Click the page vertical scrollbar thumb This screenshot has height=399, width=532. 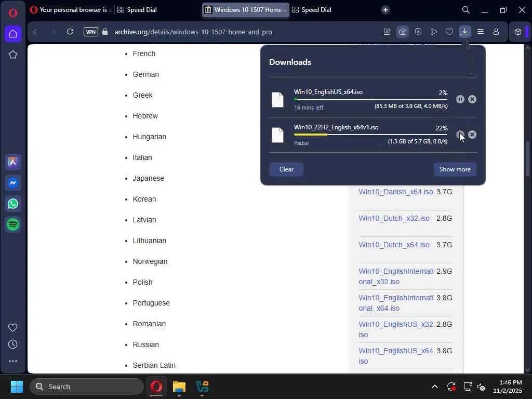528,158
